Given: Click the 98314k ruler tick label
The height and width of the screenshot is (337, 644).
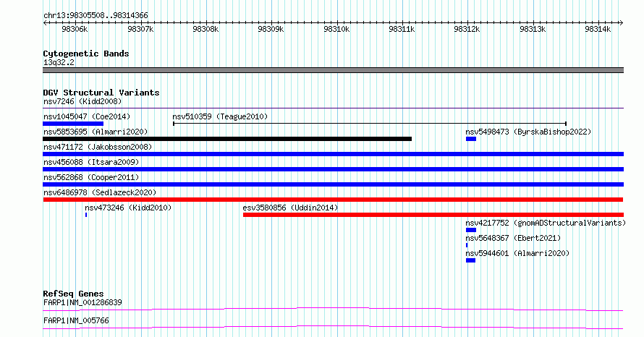Looking at the screenshot, I should tap(598, 29).
